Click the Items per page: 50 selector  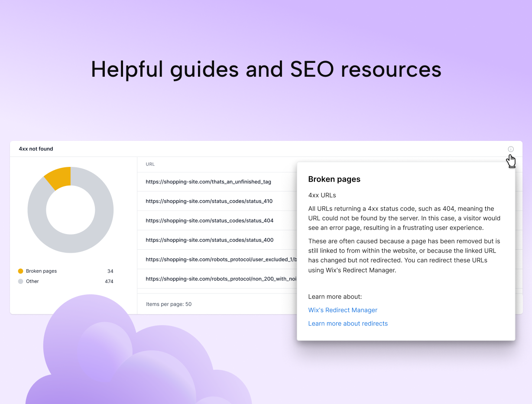tap(169, 304)
